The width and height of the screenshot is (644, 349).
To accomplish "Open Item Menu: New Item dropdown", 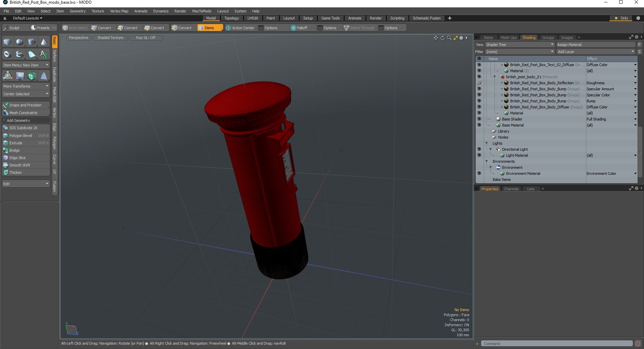I will [26, 65].
